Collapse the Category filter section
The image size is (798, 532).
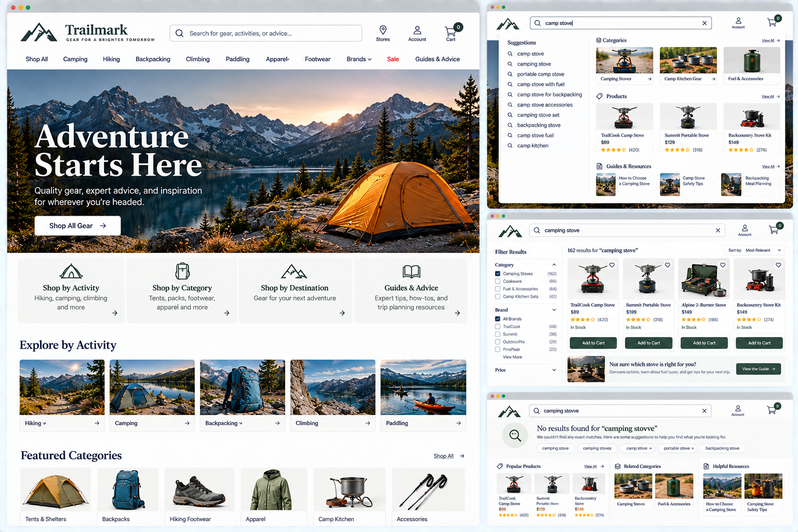tap(554, 265)
